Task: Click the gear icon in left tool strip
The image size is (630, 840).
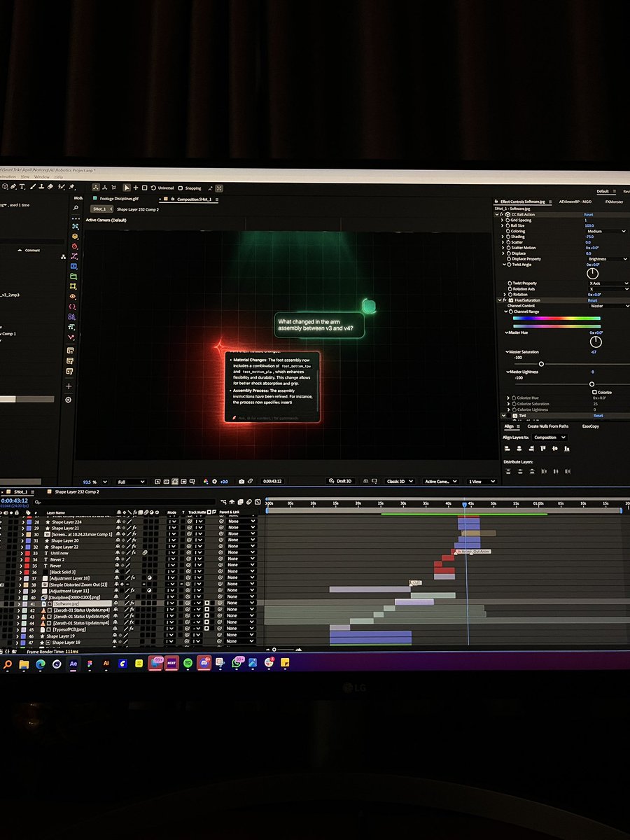Action: point(69,400)
